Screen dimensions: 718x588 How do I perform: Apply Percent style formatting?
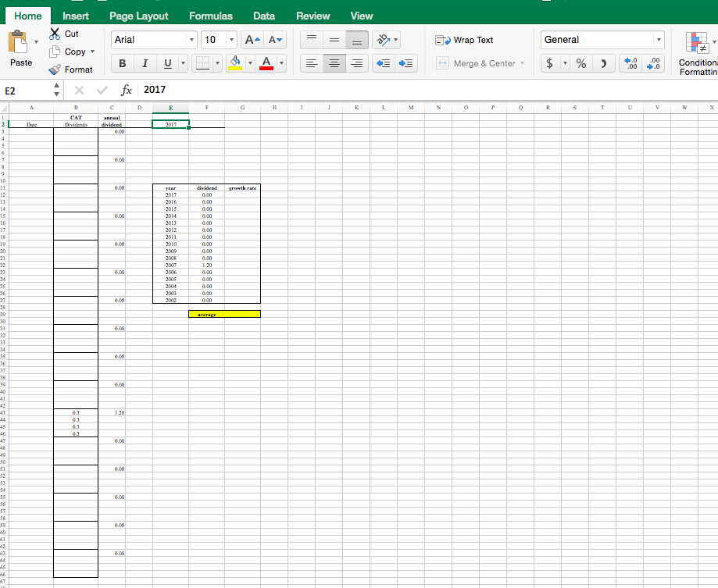coord(580,63)
